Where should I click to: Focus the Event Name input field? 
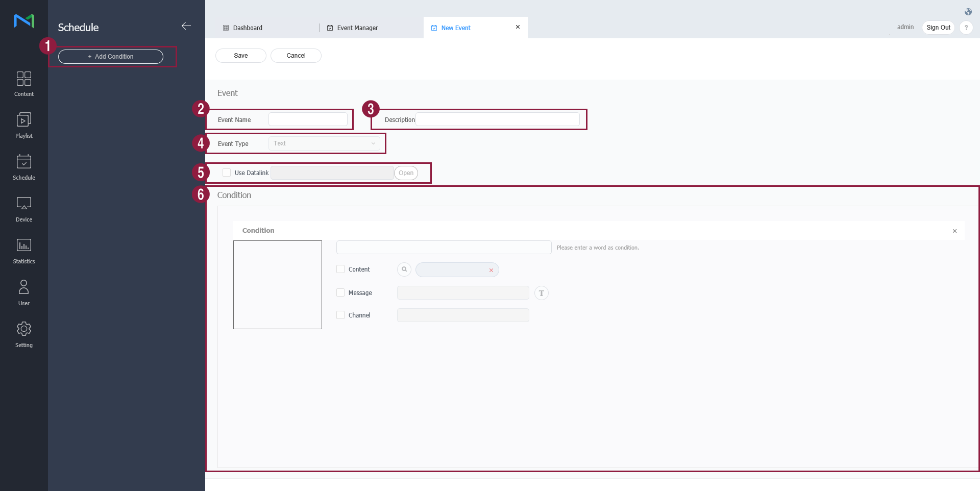pos(308,119)
